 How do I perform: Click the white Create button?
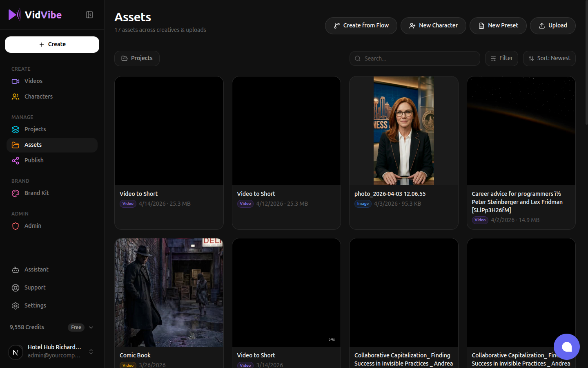[52, 45]
